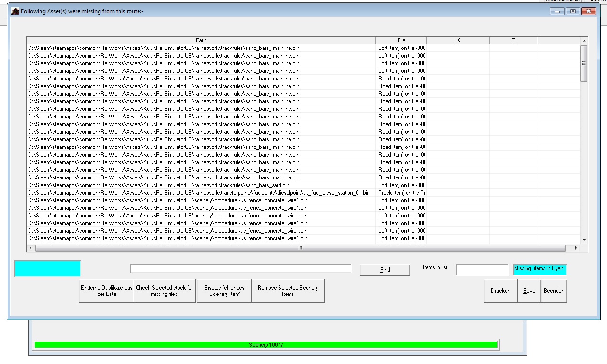Screen dimensions: 607x364
Task: Click the horizontal scrollbar right arrow
Action: [576, 248]
